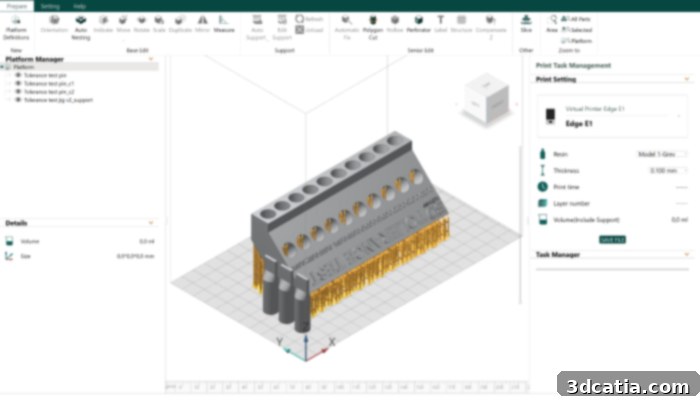Collapse the Print Setting section
700x400 pixels.
(x=687, y=79)
